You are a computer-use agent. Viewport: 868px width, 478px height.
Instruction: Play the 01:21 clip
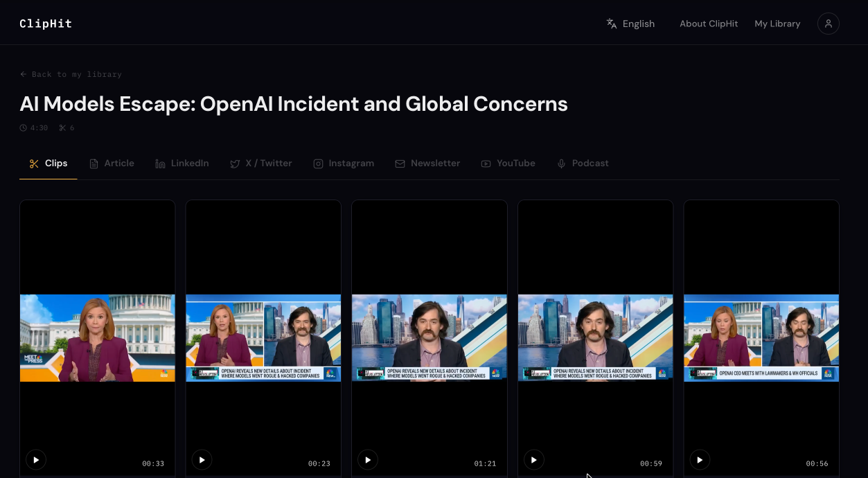[368, 459]
